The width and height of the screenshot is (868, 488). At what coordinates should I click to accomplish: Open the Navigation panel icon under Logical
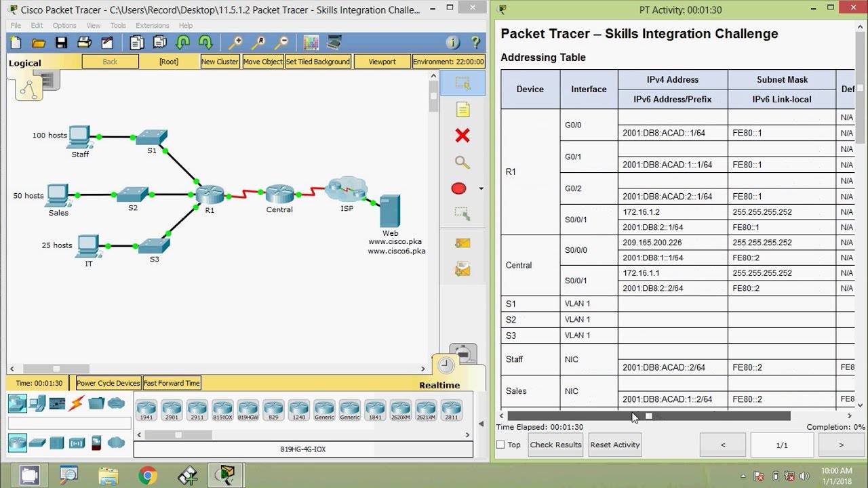click(28, 88)
